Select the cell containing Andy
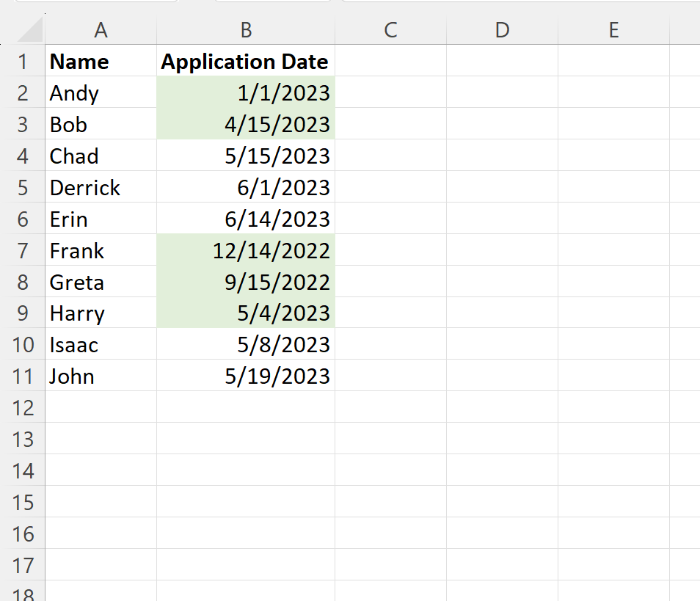This screenshot has height=601, width=700. pyautogui.click(x=101, y=92)
